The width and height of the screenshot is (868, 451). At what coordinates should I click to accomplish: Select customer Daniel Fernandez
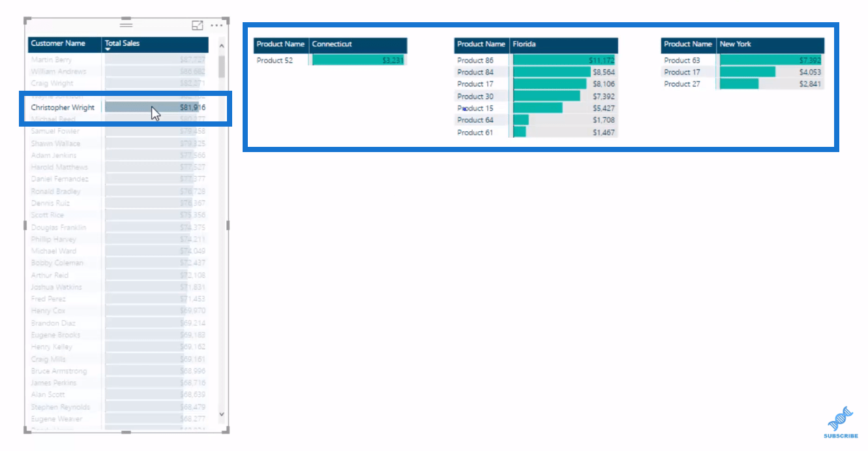tap(60, 179)
